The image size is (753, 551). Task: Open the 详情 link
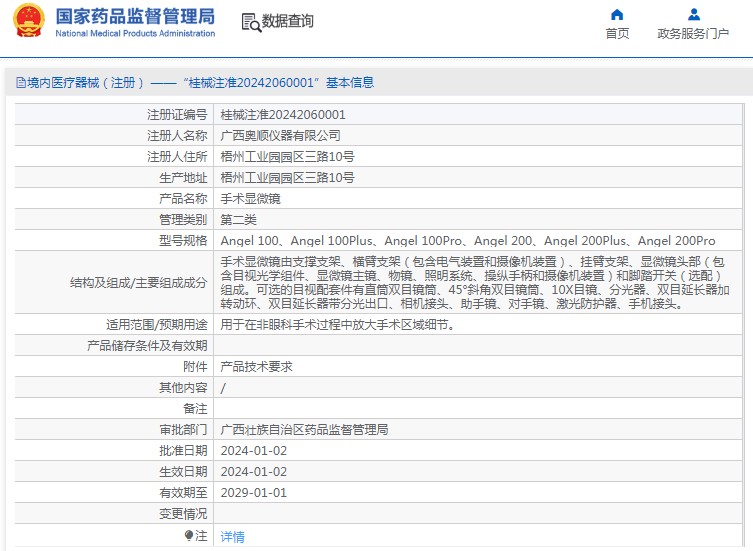[x=232, y=536]
